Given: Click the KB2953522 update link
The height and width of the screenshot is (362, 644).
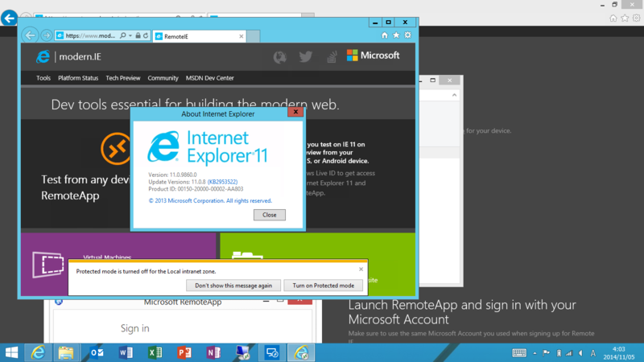Looking at the screenshot, I should [222, 182].
